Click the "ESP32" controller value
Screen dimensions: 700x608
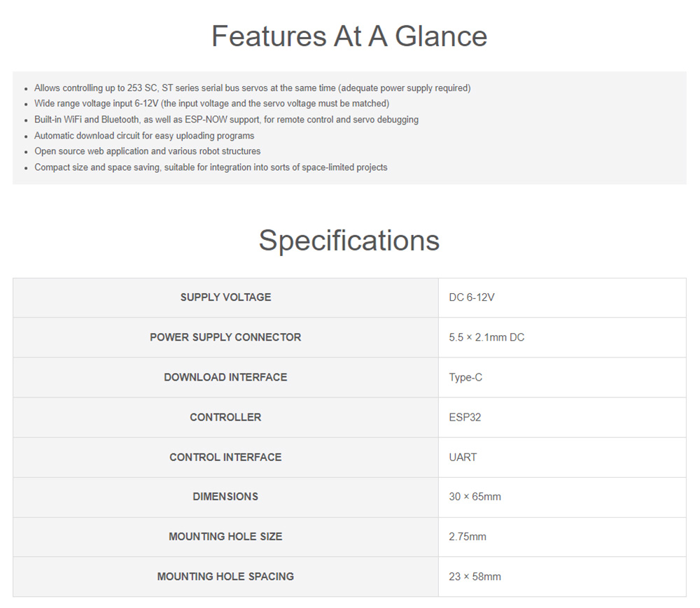click(x=465, y=417)
